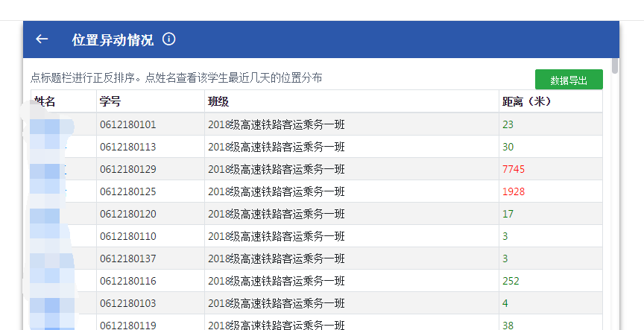This screenshot has width=644, height=330.
Task: Sort by the 姓名 column header
Action: coord(46,101)
